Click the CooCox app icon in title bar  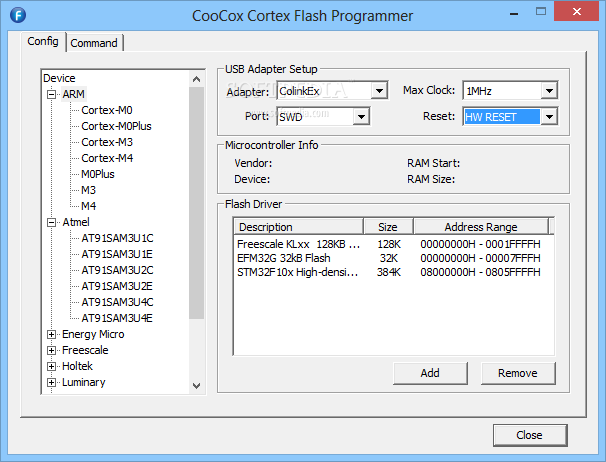point(18,15)
